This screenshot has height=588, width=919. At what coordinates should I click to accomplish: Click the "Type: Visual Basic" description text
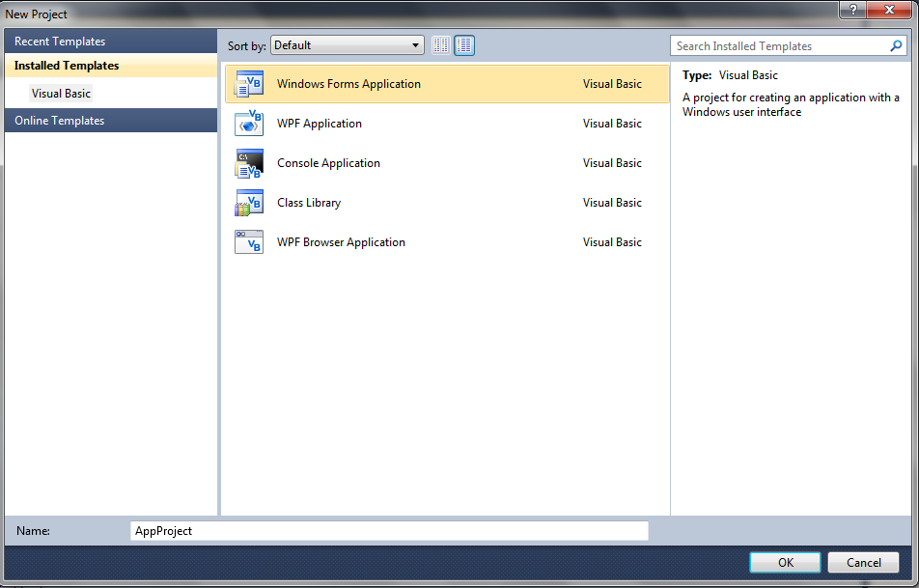tap(730, 75)
